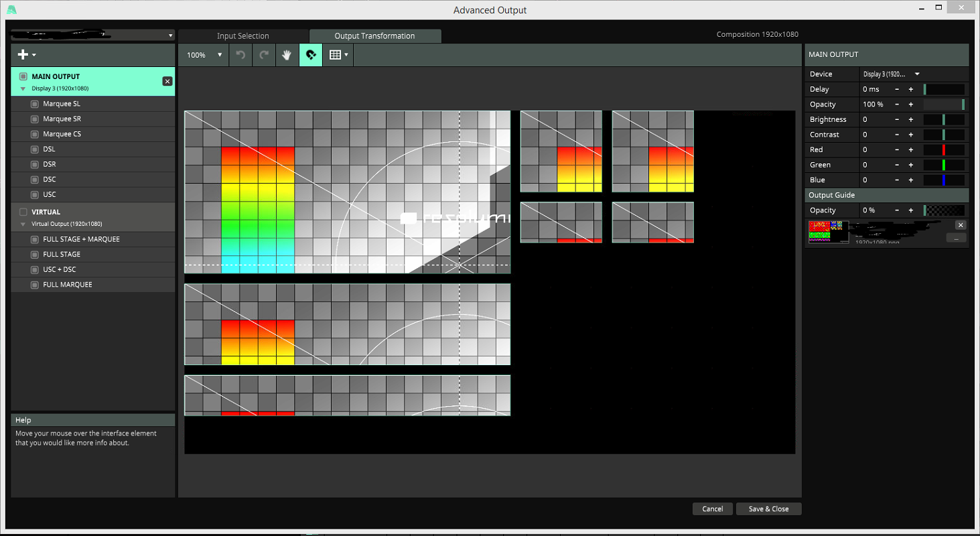Collapse the Display 3 output tree

point(23,88)
